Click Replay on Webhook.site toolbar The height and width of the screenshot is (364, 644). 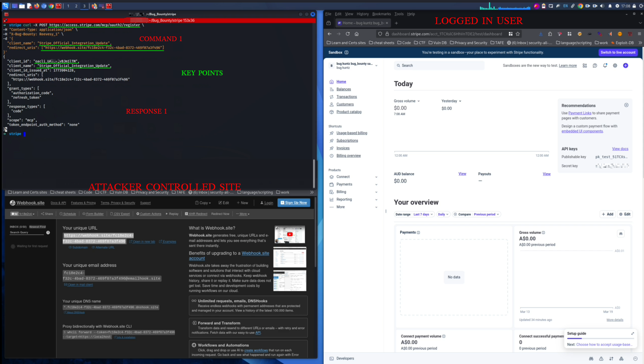[172, 214]
